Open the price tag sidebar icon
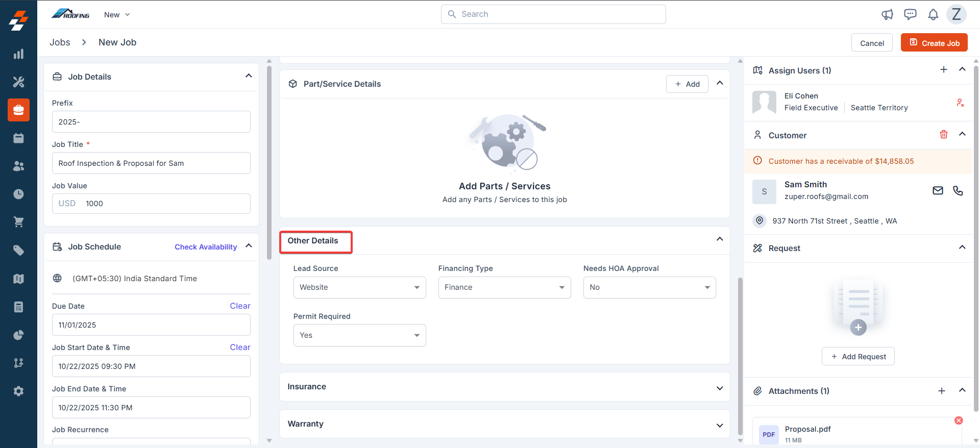This screenshot has height=448, width=980. [18, 250]
